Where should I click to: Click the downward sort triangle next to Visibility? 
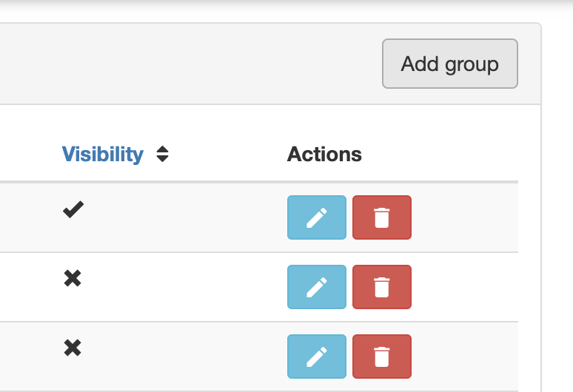[163, 158]
